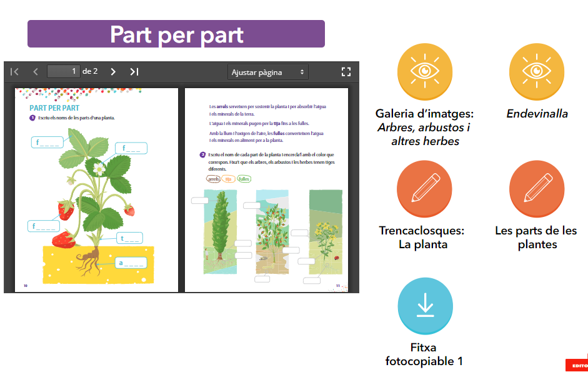Click the red Editorial logo in corner
The image size is (588, 372).
[x=577, y=364]
